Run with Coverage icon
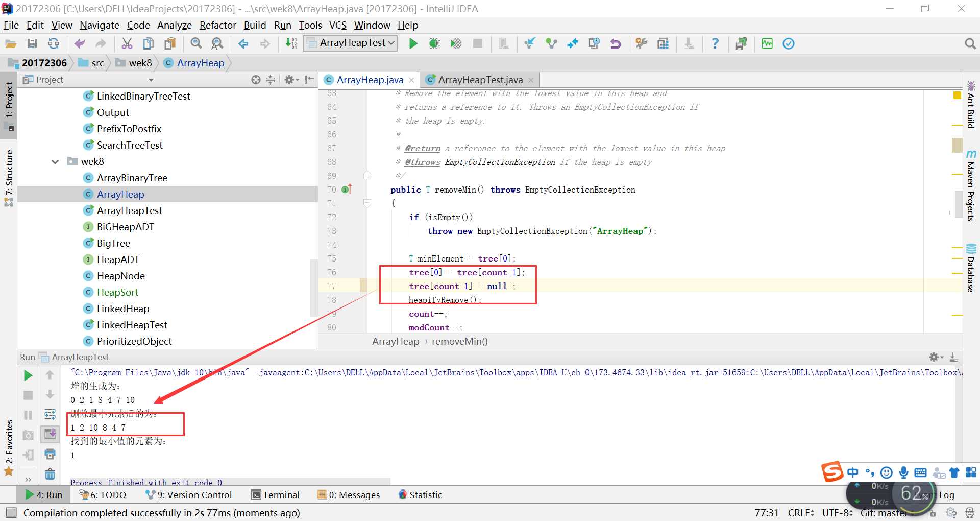The width and height of the screenshot is (980, 521). pyautogui.click(x=456, y=44)
